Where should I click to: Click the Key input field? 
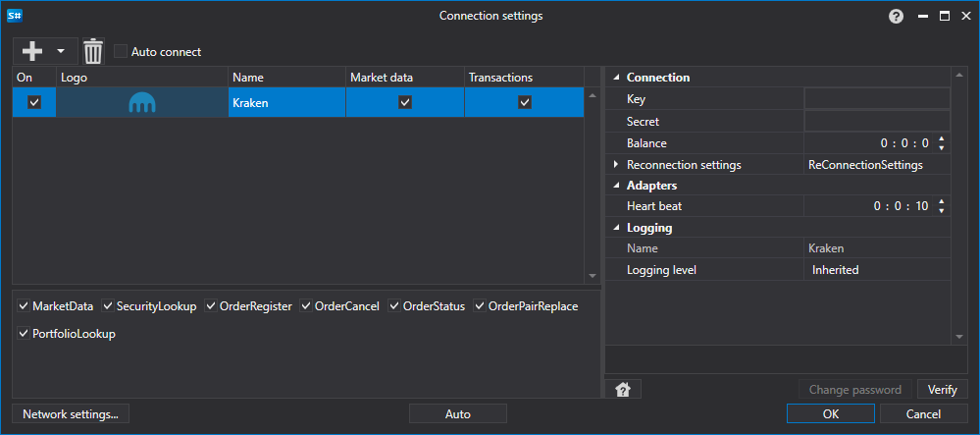[x=878, y=99]
